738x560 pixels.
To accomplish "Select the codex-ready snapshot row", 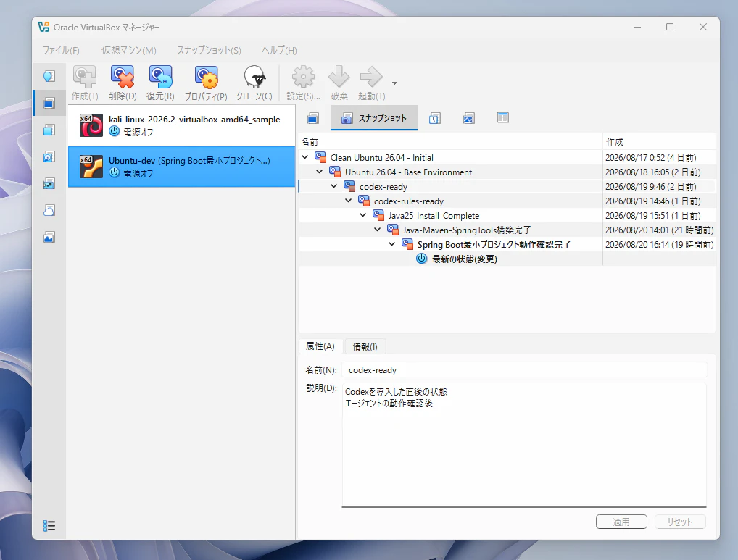I will click(507, 187).
